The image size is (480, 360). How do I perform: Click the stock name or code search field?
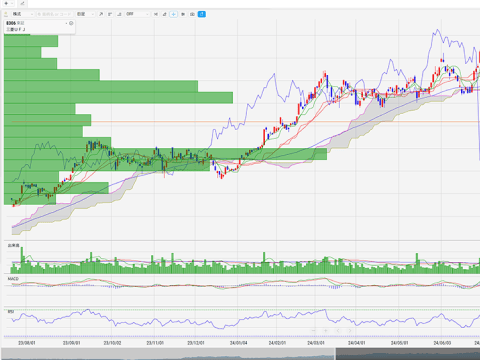[54, 14]
